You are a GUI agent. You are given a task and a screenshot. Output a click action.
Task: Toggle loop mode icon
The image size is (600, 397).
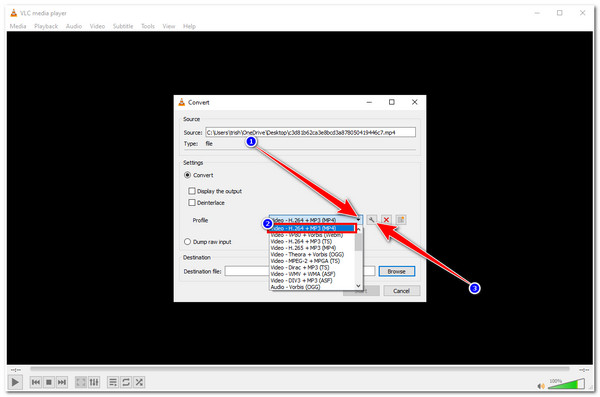coord(126,382)
